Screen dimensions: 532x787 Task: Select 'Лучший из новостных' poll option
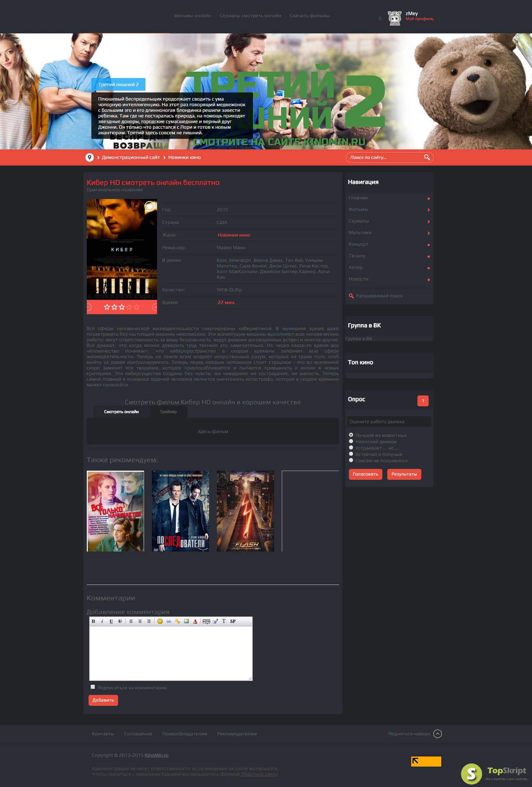(x=351, y=435)
